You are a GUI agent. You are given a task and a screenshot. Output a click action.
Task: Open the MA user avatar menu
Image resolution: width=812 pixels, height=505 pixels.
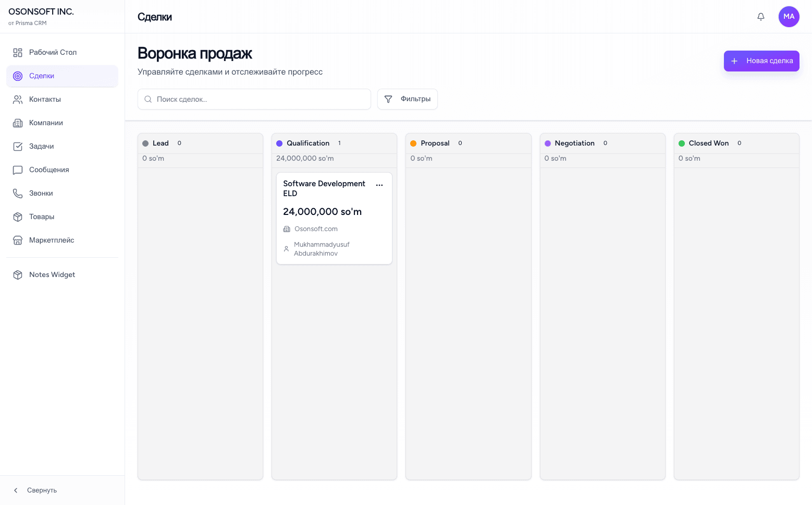[789, 17]
